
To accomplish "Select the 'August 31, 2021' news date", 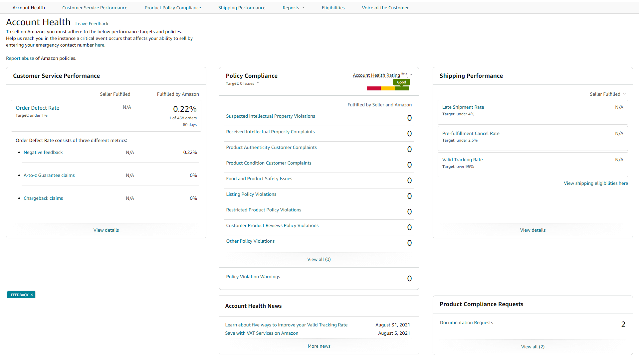I will [393, 325].
